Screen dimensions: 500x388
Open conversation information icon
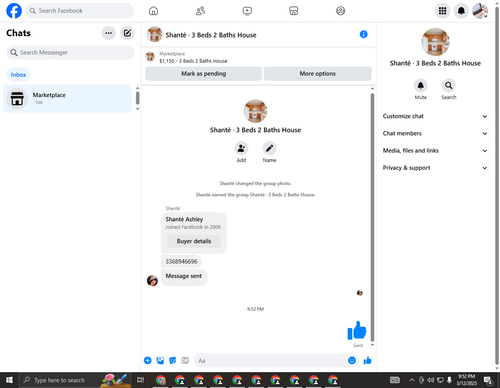pos(363,34)
